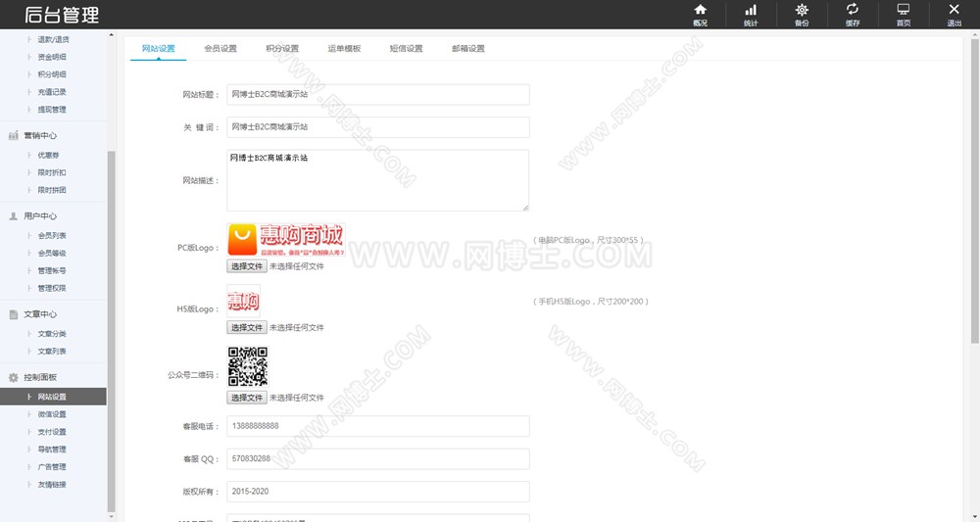This screenshot has width=980, height=522.
Task: Open 资金明细 in the sidebar
Action: tap(53, 57)
